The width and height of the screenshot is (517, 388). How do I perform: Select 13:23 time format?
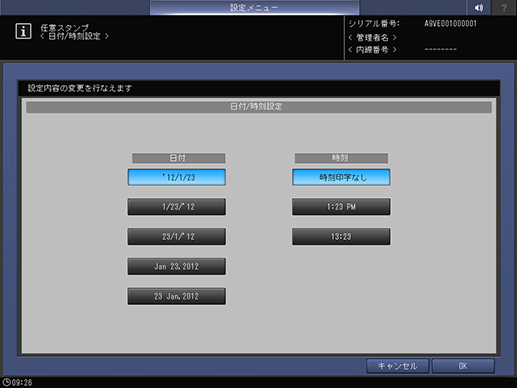pos(341,237)
